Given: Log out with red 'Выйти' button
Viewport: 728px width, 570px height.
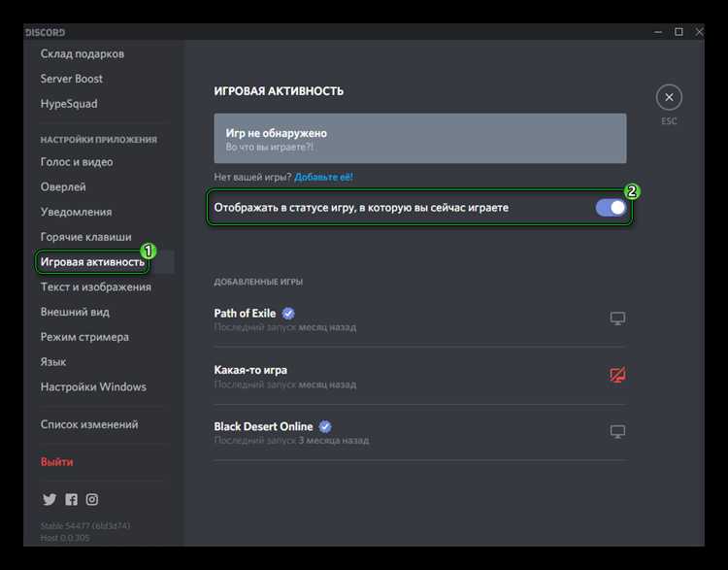Looking at the screenshot, I should tap(56, 462).
